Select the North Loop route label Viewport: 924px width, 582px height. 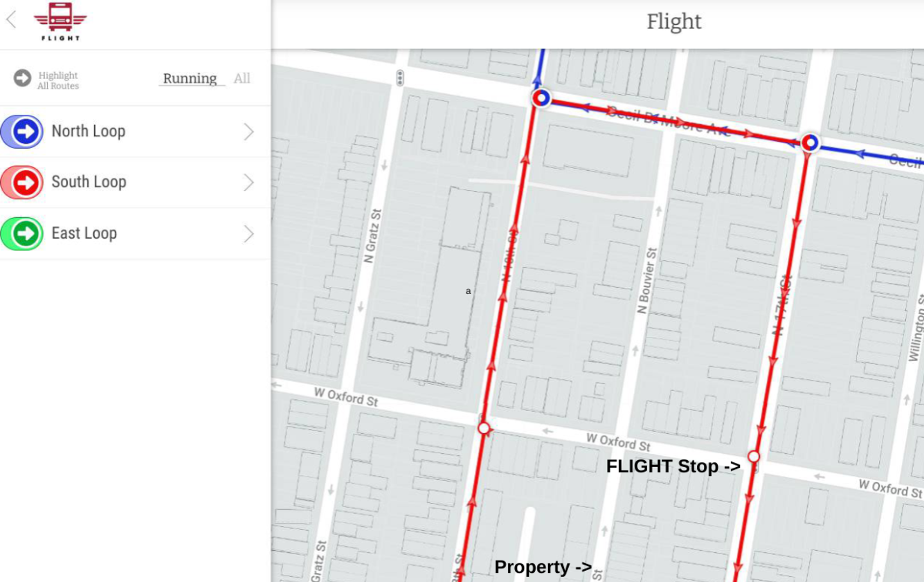89,131
